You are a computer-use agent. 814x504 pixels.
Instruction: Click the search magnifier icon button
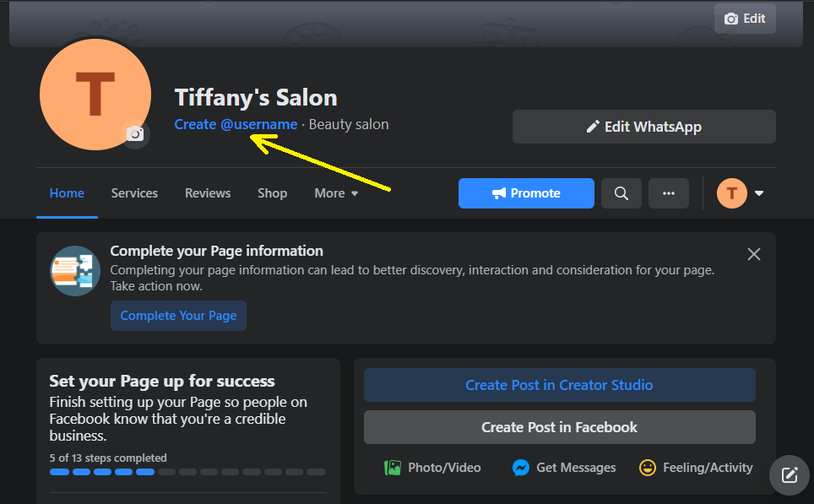click(621, 193)
